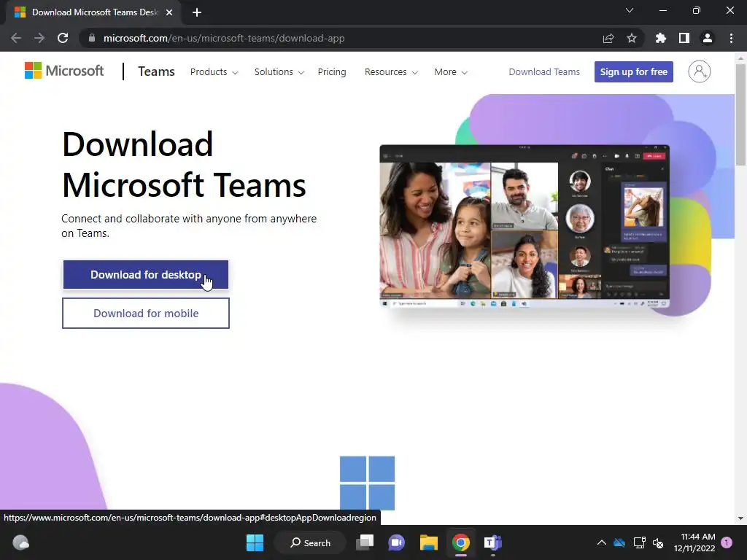Viewport: 747px width, 560px height.
Task: Go back using the browser back arrow
Action: 16,38
